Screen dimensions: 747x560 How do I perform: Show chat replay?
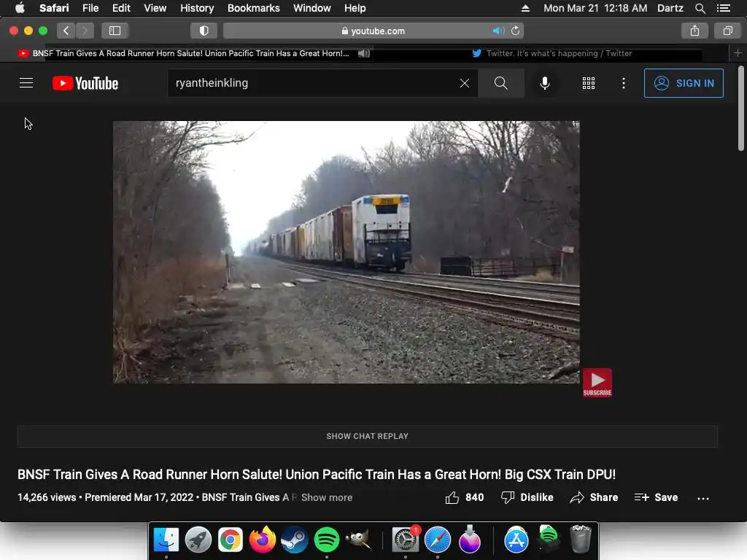pyautogui.click(x=368, y=436)
